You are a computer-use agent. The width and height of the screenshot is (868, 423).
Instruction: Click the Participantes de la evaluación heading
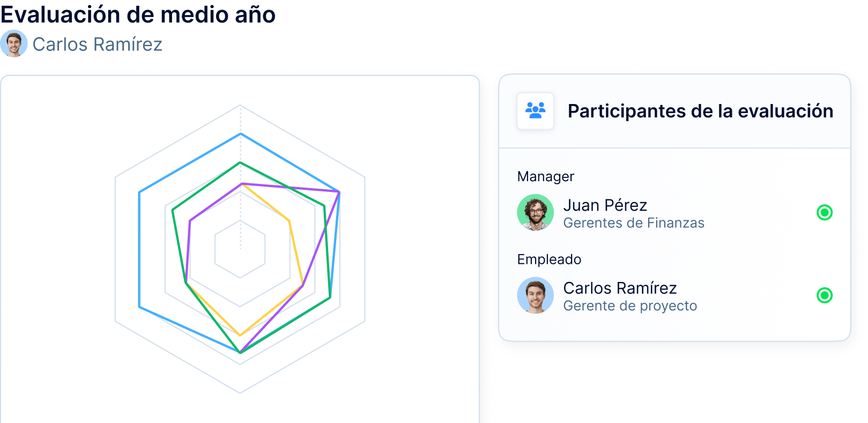pyautogui.click(x=700, y=111)
